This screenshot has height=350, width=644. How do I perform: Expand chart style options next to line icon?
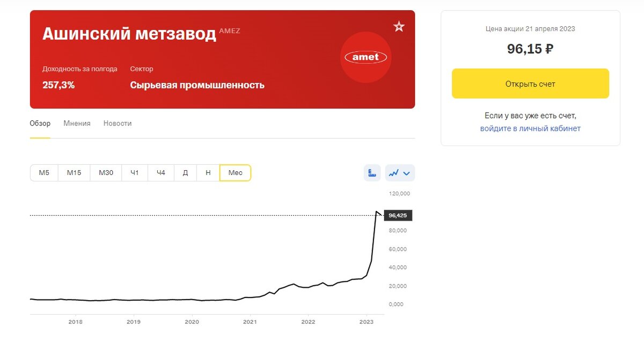[x=406, y=172]
